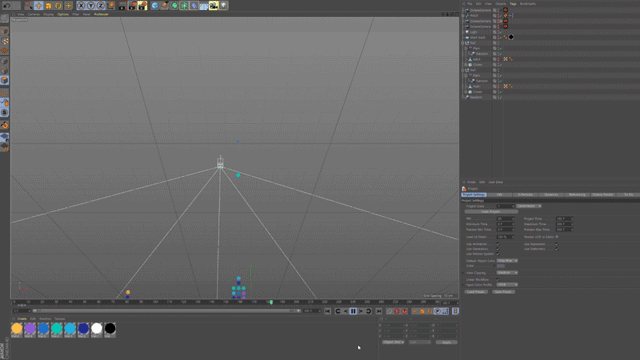Toggle Use Generators checkbox
The image size is (640, 360).
498,249
